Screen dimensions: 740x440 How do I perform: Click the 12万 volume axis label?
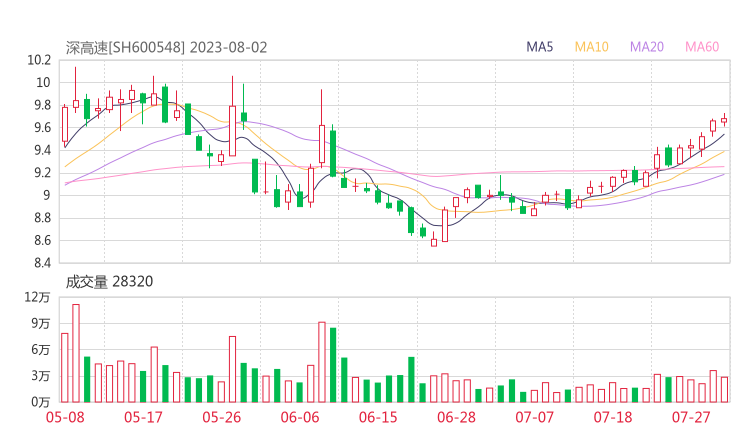click(38, 297)
